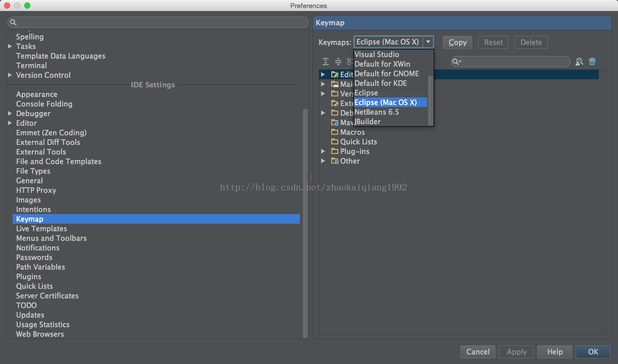618x364 pixels.
Task: Open File and Code Templates settings
Action: pyautogui.click(x=59, y=162)
